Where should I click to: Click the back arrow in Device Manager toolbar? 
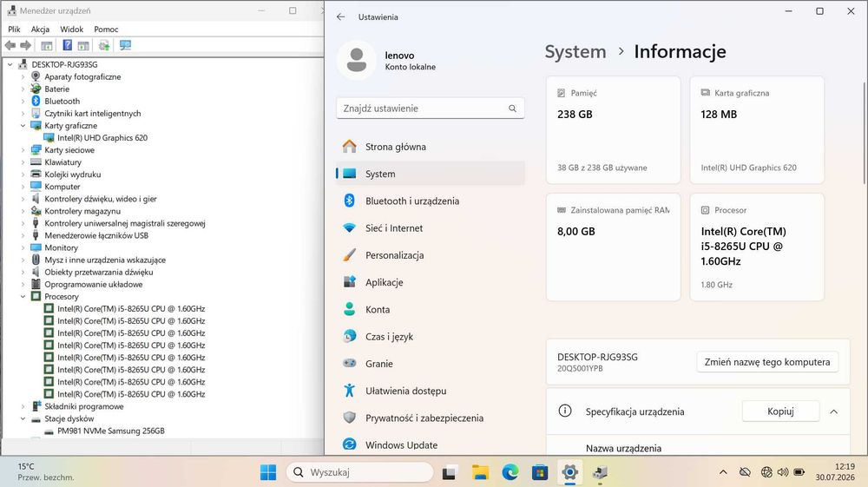[10, 45]
